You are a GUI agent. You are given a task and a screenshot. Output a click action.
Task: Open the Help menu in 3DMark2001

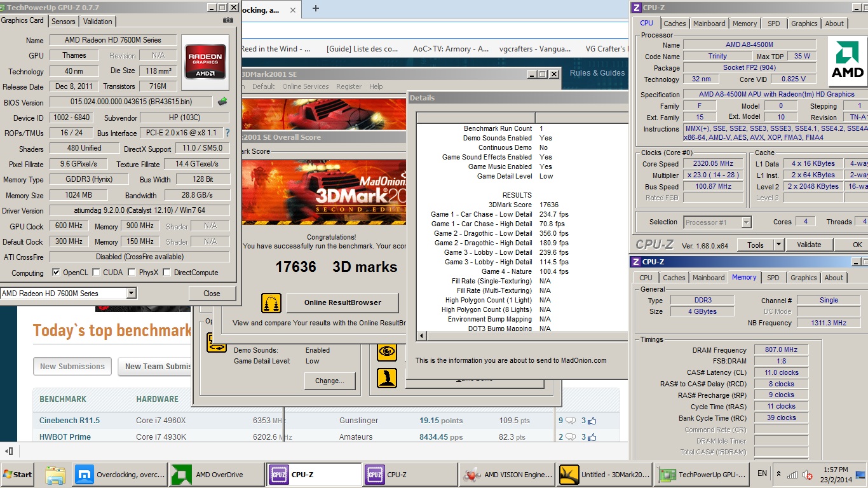coord(376,86)
